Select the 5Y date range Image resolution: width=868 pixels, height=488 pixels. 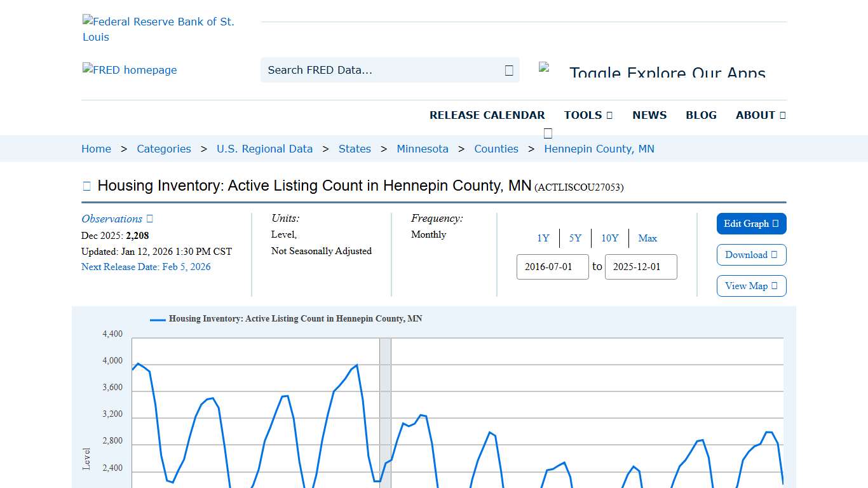pyautogui.click(x=575, y=238)
